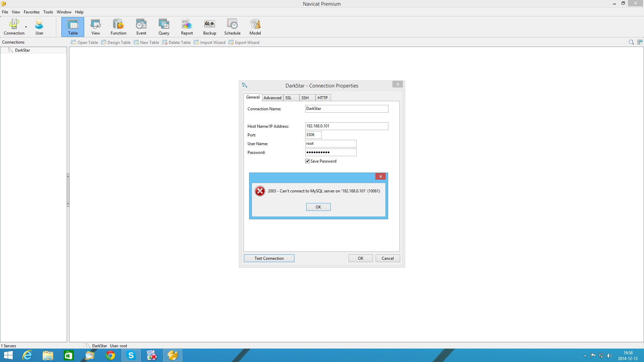Click the Cancel button in properties dialog
The width and height of the screenshot is (644, 362).
tap(387, 258)
